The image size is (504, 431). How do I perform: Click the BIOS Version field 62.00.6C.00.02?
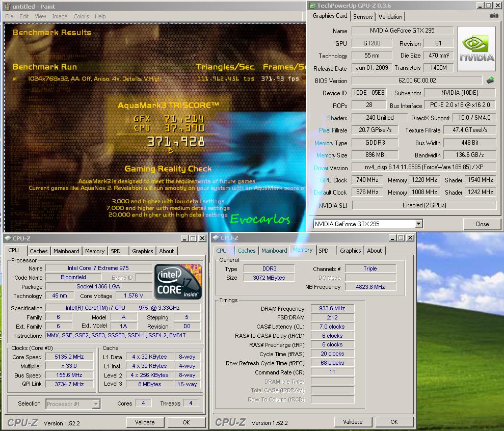click(417, 80)
